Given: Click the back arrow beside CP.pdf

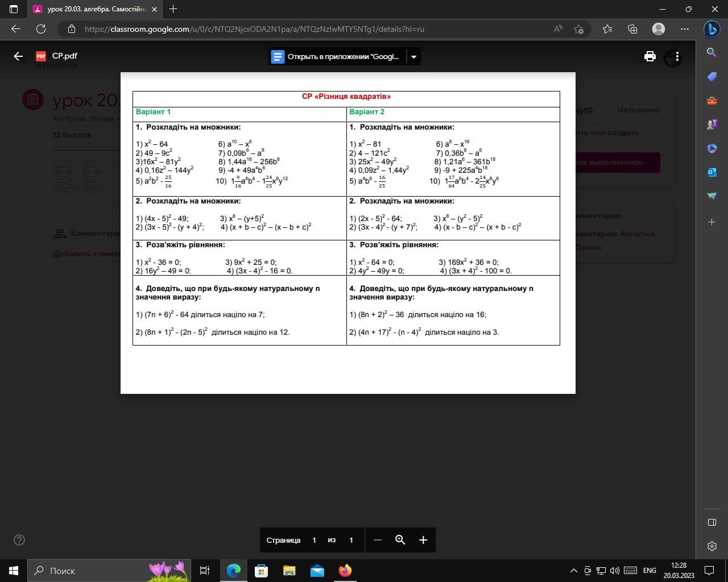Looking at the screenshot, I should tap(19, 56).
